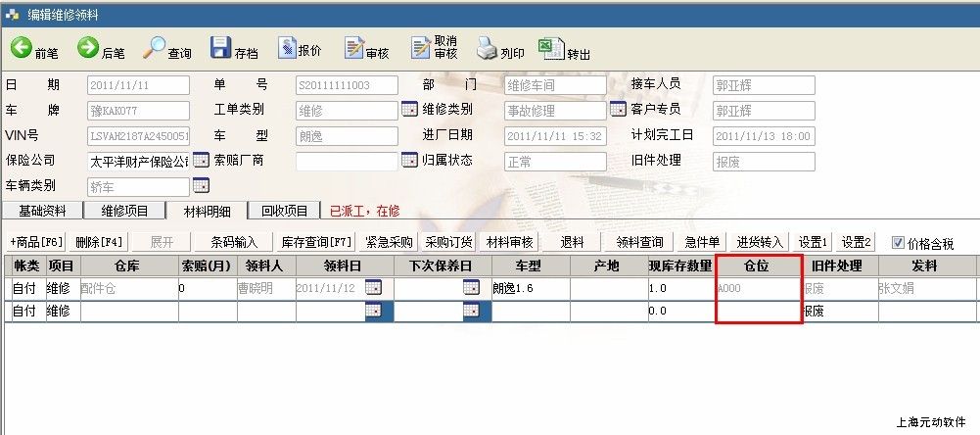Print the document with 列印
The image size is (980, 435).
(488, 48)
